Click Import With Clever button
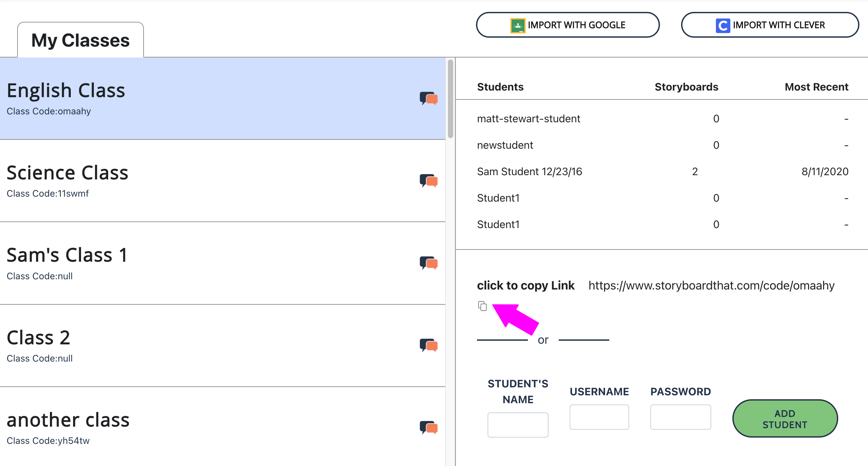This screenshot has width=868, height=466. pos(770,25)
